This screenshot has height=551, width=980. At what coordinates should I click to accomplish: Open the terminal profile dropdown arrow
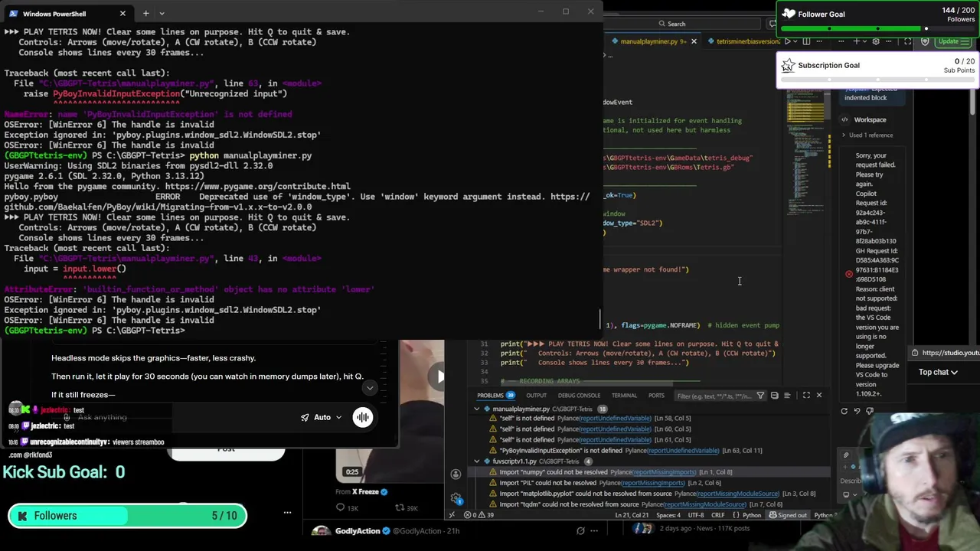tap(162, 13)
